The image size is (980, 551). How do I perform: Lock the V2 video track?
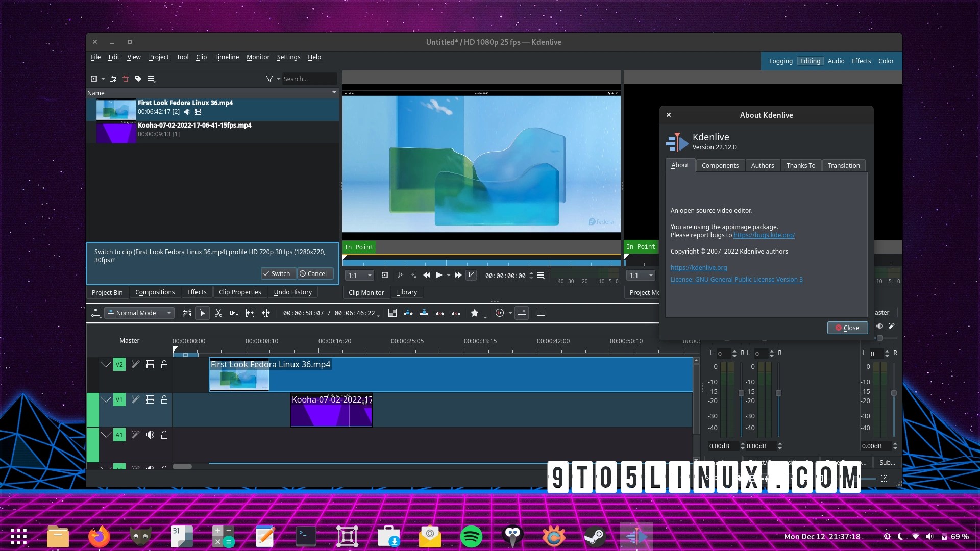coord(164,364)
